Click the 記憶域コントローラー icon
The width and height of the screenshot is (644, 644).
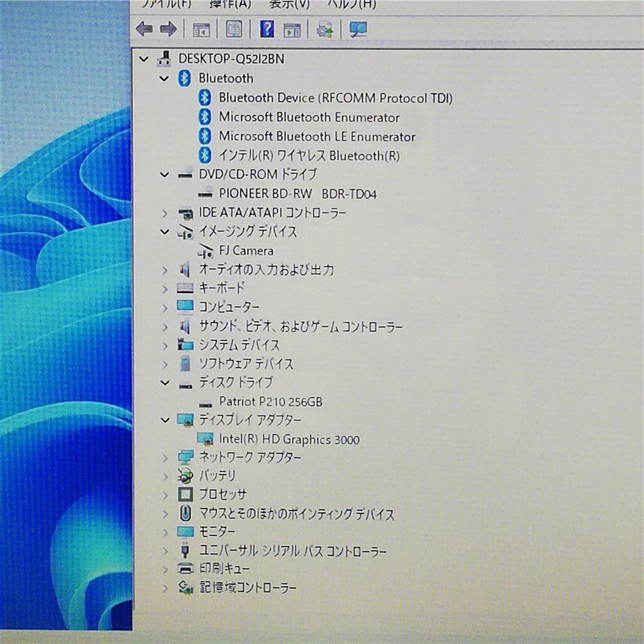pyautogui.click(x=185, y=589)
